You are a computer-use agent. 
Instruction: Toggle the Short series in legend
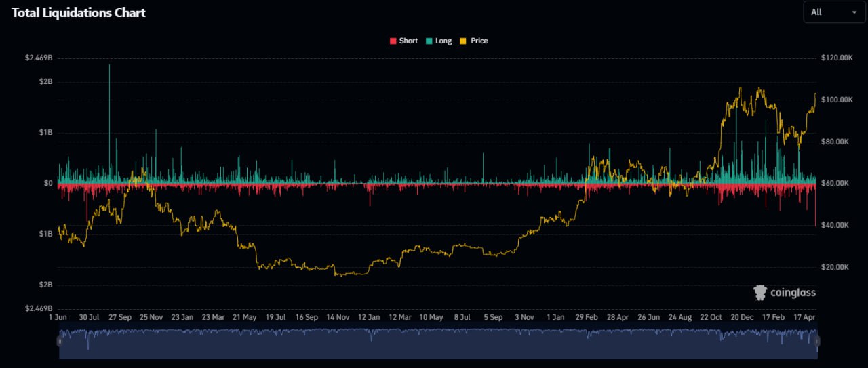coord(403,41)
